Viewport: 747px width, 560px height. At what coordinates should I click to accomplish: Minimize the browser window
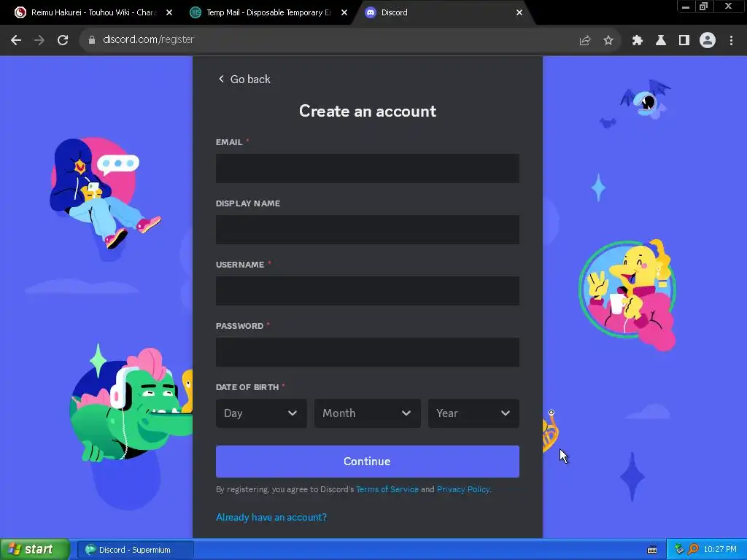(x=686, y=7)
